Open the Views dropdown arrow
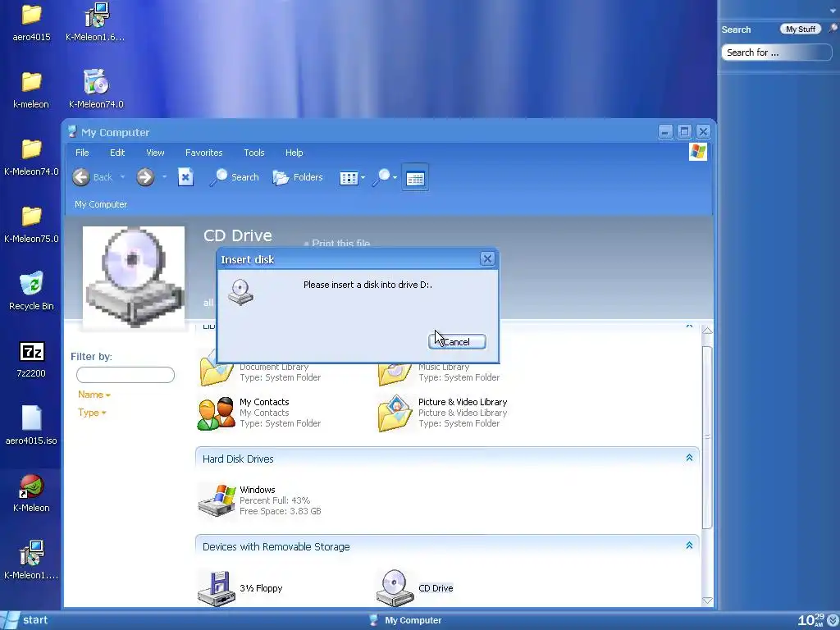The height and width of the screenshot is (630, 840). 363,178
